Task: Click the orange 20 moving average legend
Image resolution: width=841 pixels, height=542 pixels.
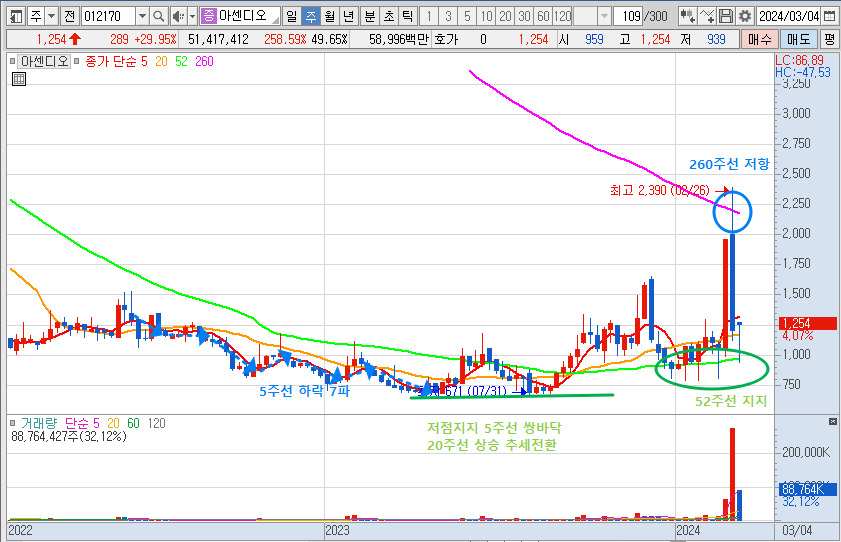Action: (161, 61)
